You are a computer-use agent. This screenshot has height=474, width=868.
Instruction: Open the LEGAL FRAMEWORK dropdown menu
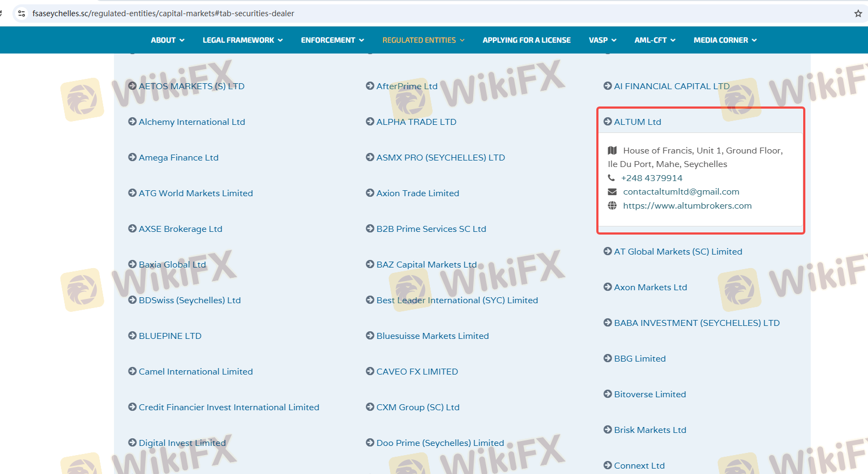point(243,40)
